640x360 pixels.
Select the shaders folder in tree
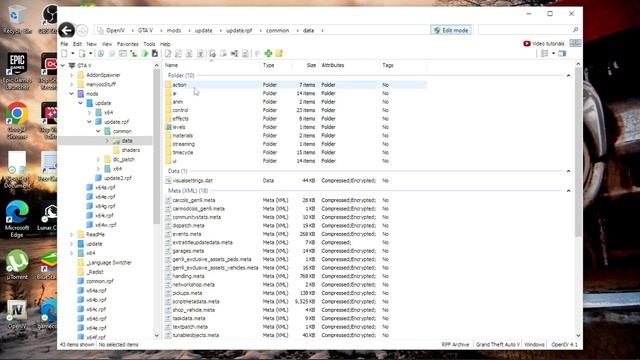tap(131, 150)
